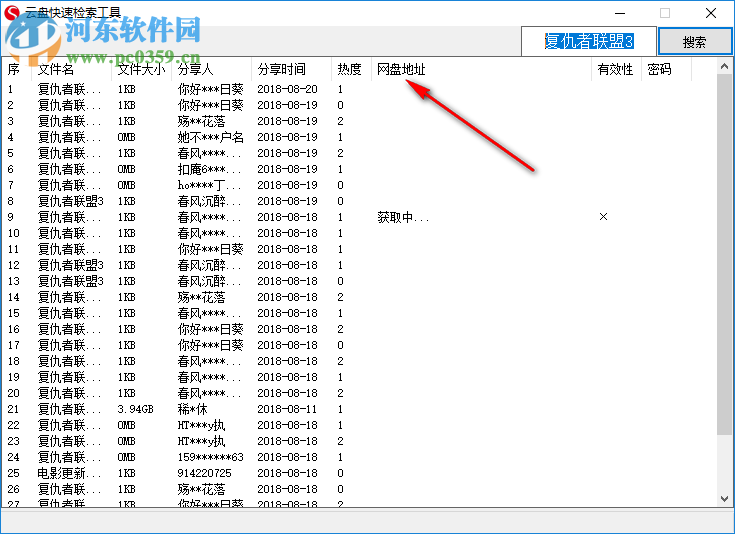735x534 pixels.
Task: Sort by the 序 column header
Action: point(17,69)
